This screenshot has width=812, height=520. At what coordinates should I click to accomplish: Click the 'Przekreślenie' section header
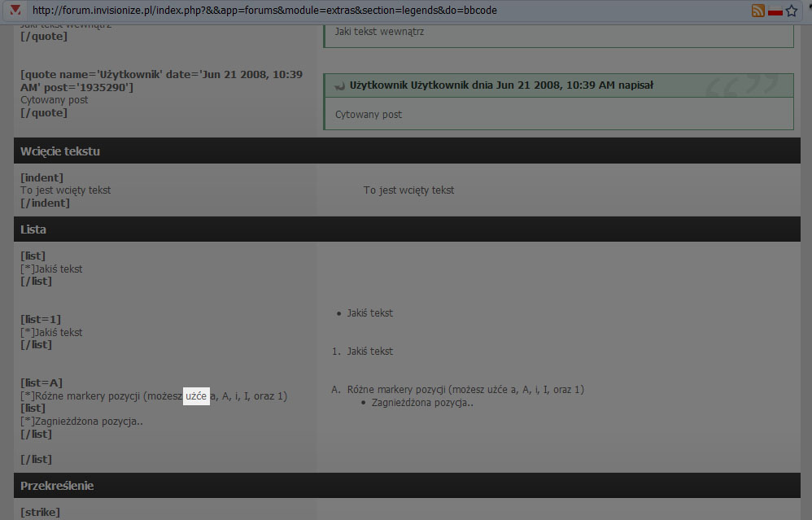click(57, 486)
